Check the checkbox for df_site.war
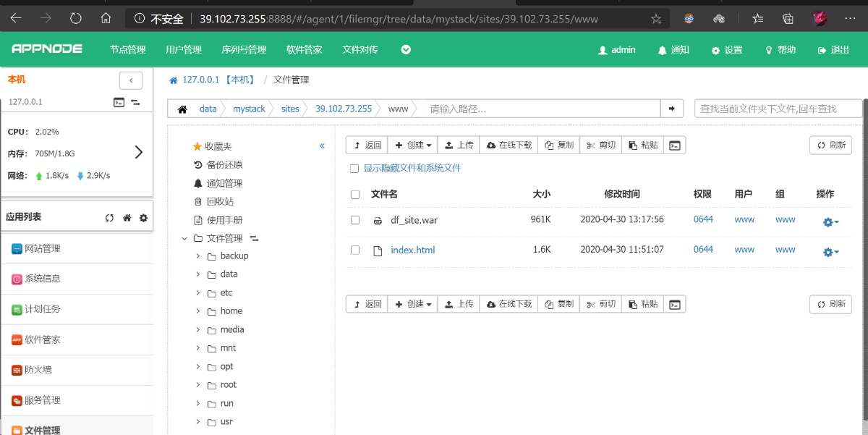Image resolution: width=868 pixels, height=435 pixels. pyautogui.click(x=354, y=221)
